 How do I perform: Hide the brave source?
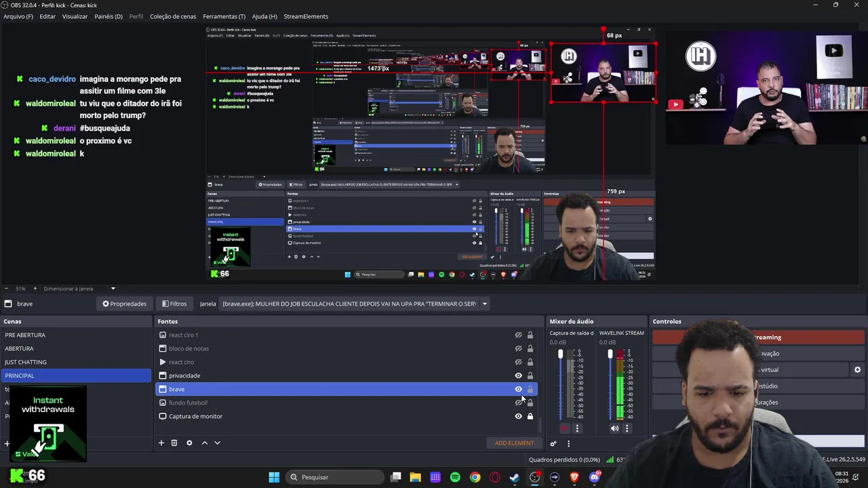[x=518, y=389]
